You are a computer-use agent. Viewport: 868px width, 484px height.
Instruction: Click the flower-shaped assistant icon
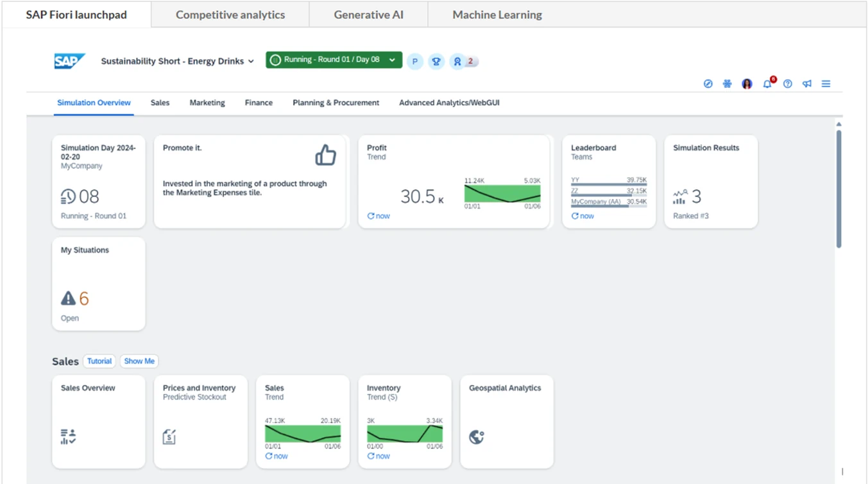point(728,84)
